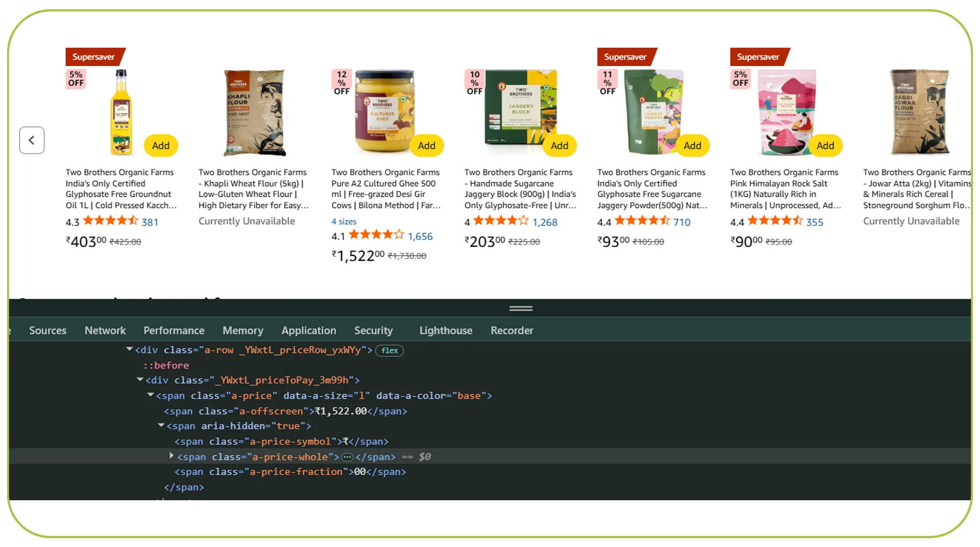
Task: Select the a-offscreen span line
Action: (285, 411)
